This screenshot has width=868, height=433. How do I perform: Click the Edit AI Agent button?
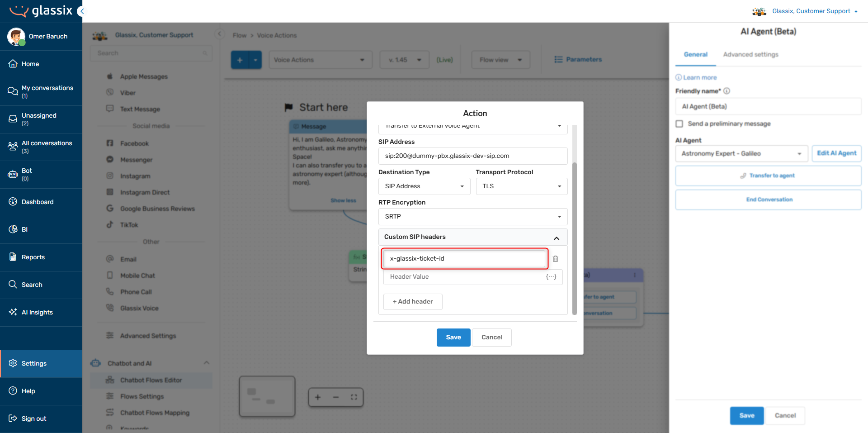point(836,153)
